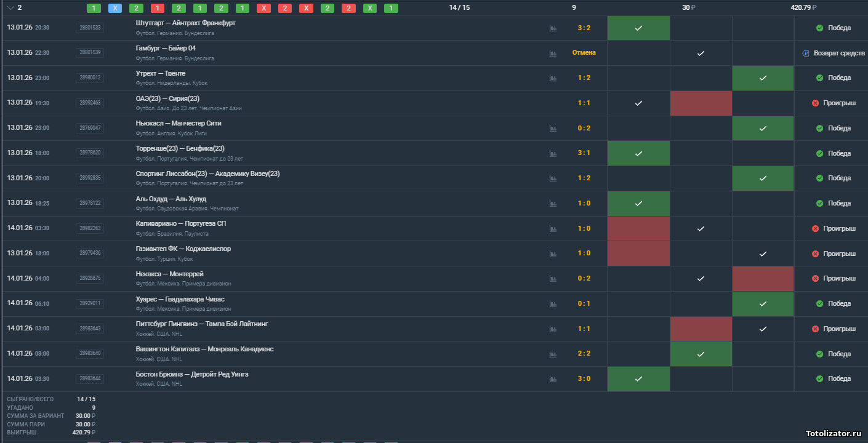This screenshot has width=868, height=443.
Task: Open statistics icon for Ньюкасл — Манчестер Сити
Action: (553, 129)
